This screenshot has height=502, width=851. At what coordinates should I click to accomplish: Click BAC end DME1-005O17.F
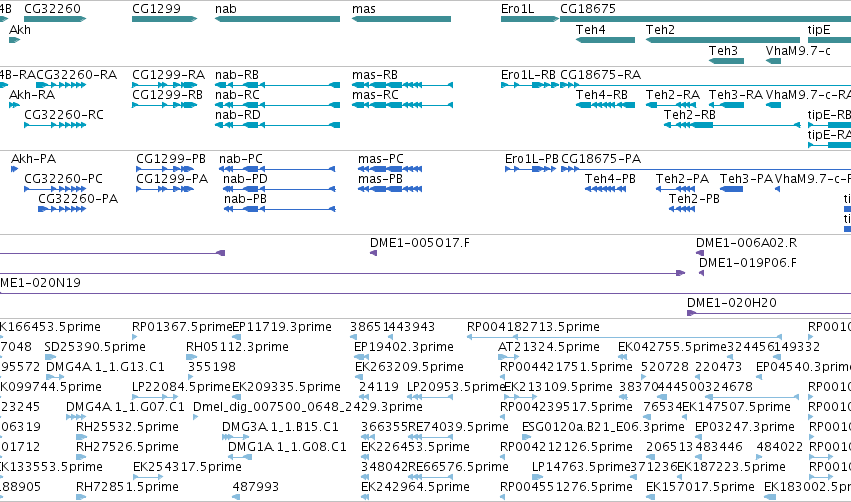pyautogui.click(x=420, y=243)
